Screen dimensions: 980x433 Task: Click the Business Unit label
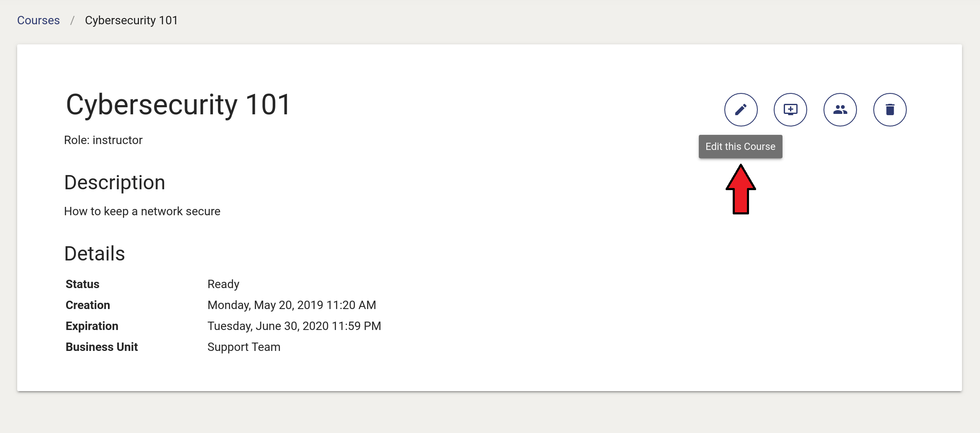click(102, 347)
